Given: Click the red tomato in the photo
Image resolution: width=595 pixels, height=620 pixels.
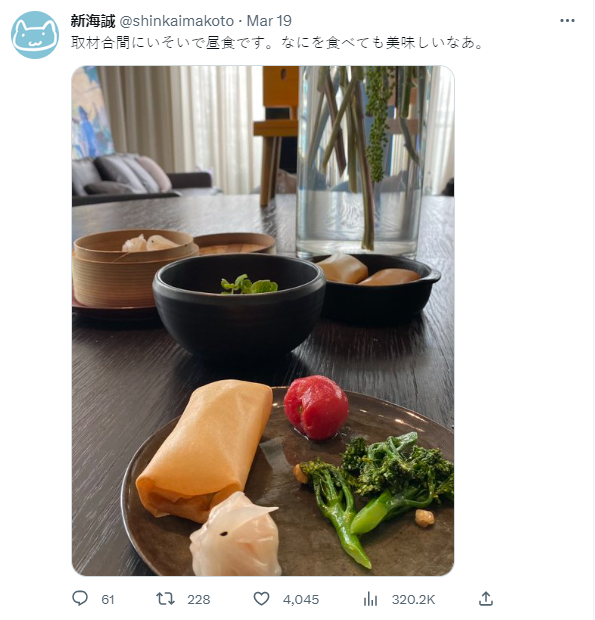Looking at the screenshot, I should pyautogui.click(x=316, y=407).
